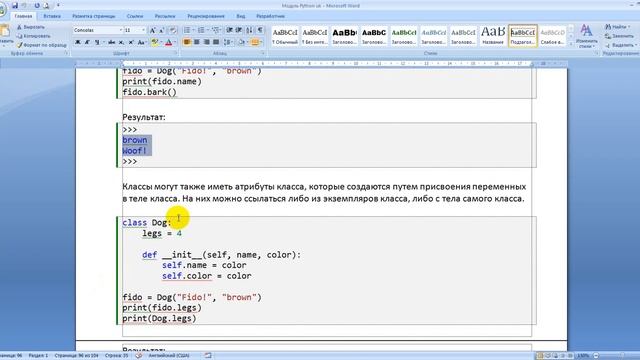
Task: Open the Буфер обмена dialog launcher
Action: 66,53
